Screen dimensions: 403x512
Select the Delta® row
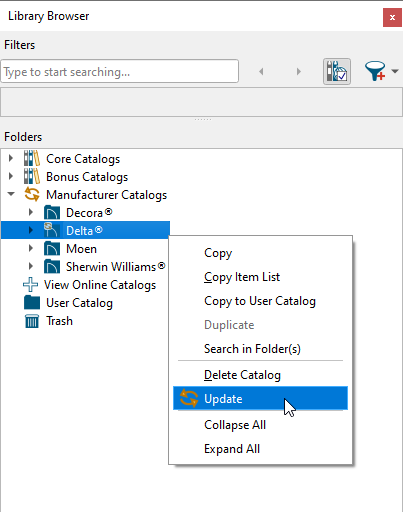pos(85,231)
